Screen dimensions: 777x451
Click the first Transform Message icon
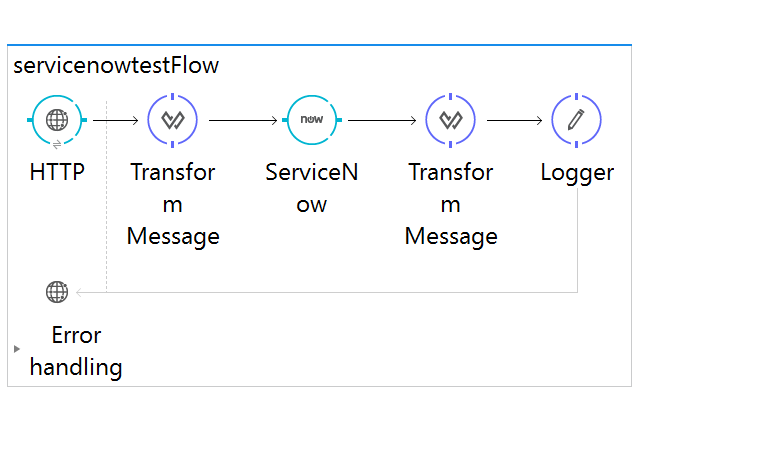point(173,120)
